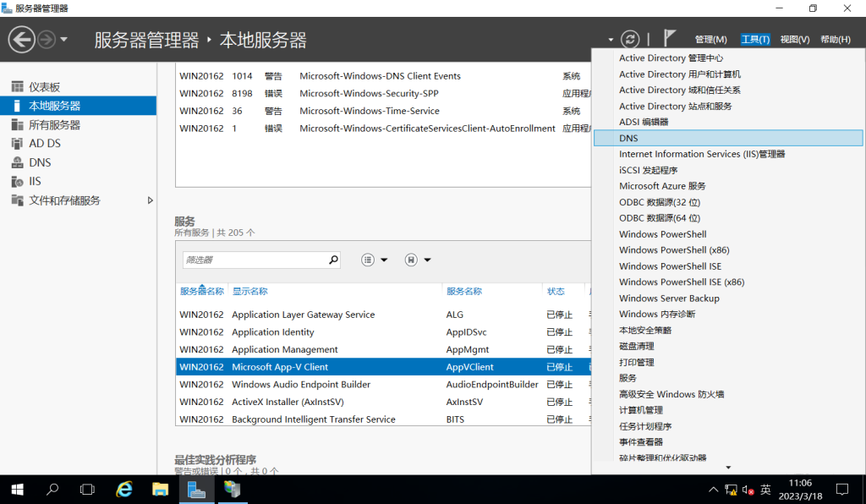Viewport: 866px width, 504px height.
Task: Click the 文件和存储服务 icon
Action: (x=18, y=200)
